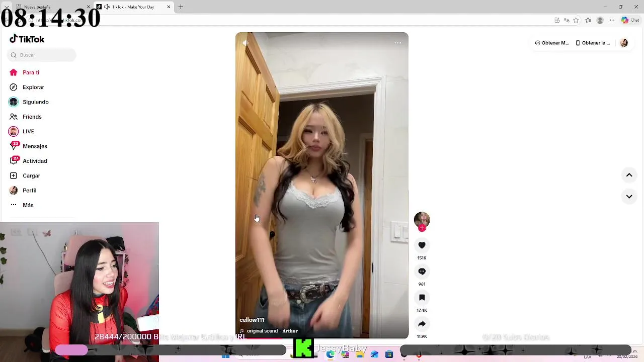Open the top-right TikTok profile avatar
The image size is (644, 362).
coord(624,43)
